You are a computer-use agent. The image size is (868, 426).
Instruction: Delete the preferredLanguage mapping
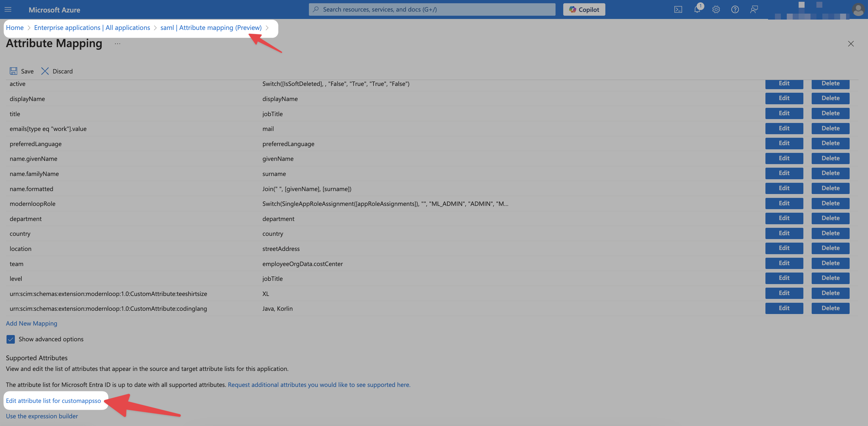point(830,143)
